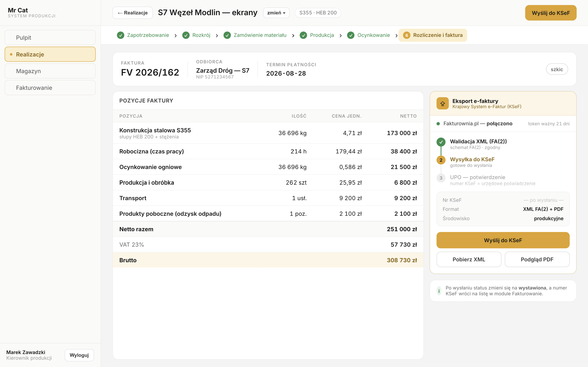Click recipient Zarząd Dróg — S7
Screen dimensions: 588x367
[223, 71]
